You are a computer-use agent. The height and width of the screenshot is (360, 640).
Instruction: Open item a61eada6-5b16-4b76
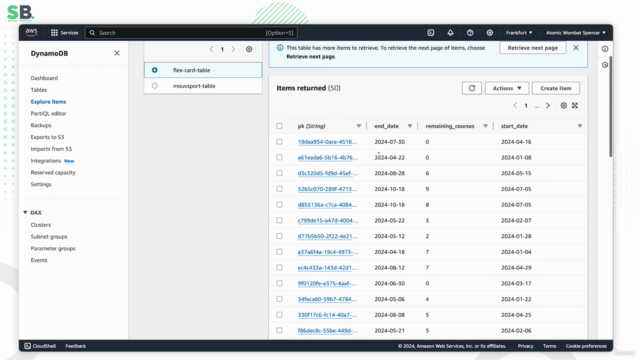[328, 158]
